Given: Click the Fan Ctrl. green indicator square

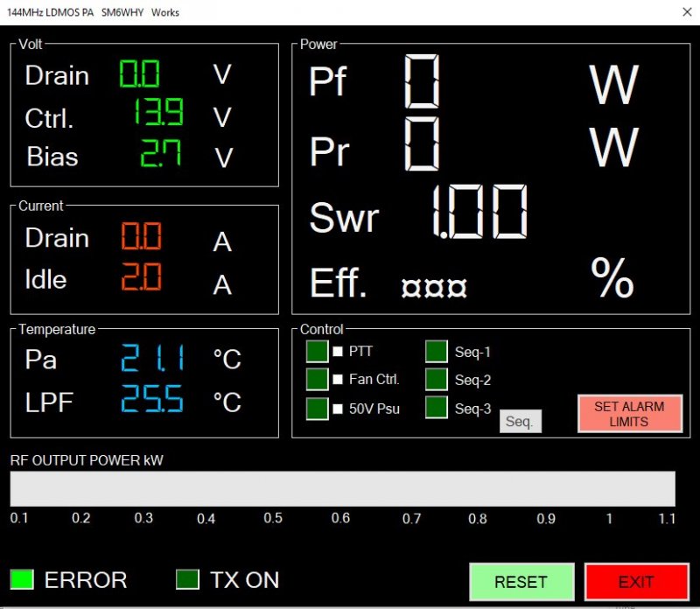Looking at the screenshot, I should (317, 379).
